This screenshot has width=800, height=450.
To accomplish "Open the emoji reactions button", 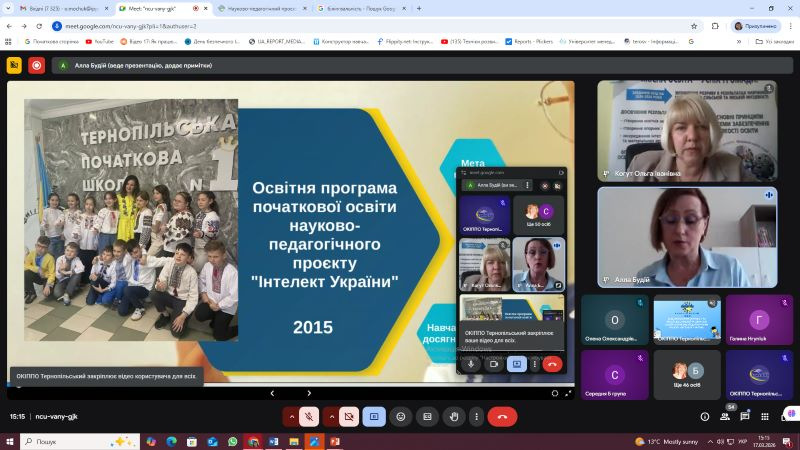I will point(401,416).
